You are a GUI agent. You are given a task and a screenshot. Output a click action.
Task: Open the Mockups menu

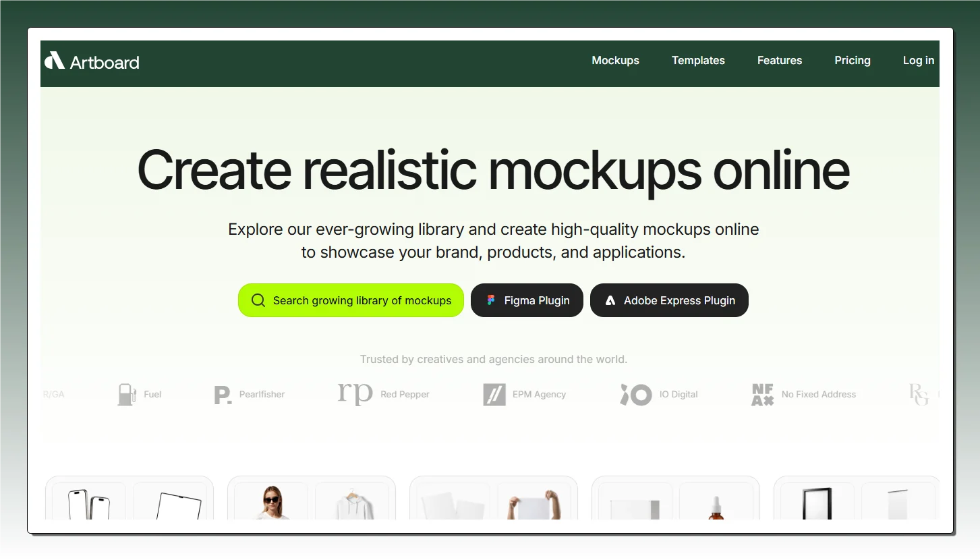pos(615,60)
